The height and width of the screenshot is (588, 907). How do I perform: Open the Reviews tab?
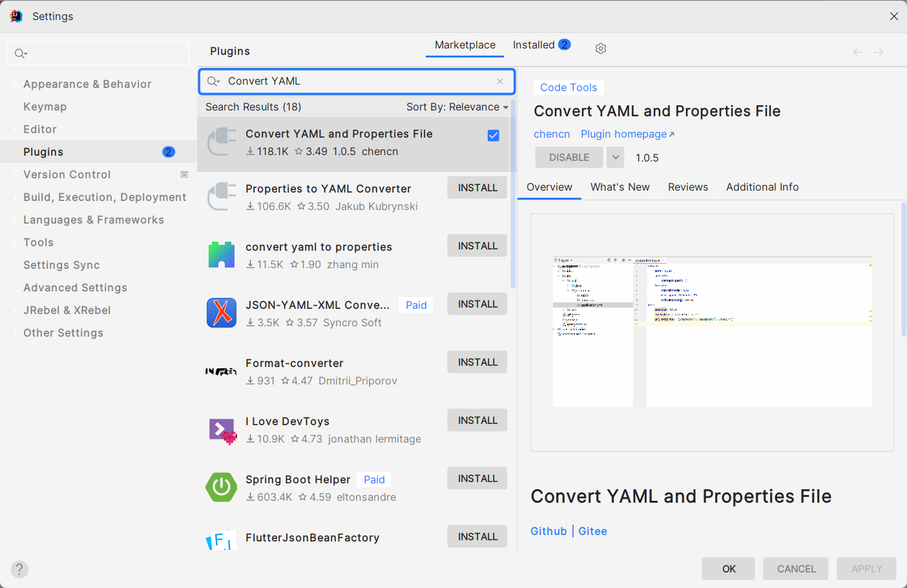[x=688, y=187]
